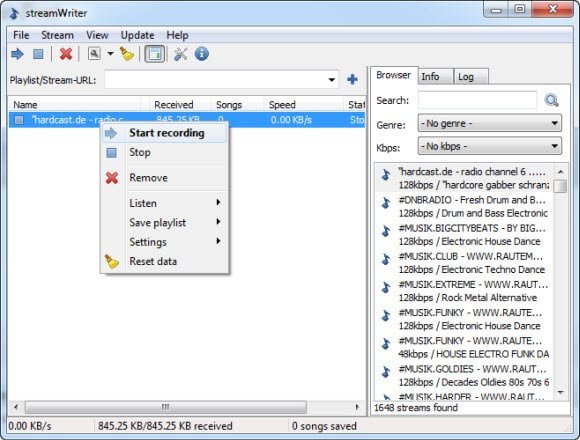Choose Start recording from context menu

click(x=165, y=133)
